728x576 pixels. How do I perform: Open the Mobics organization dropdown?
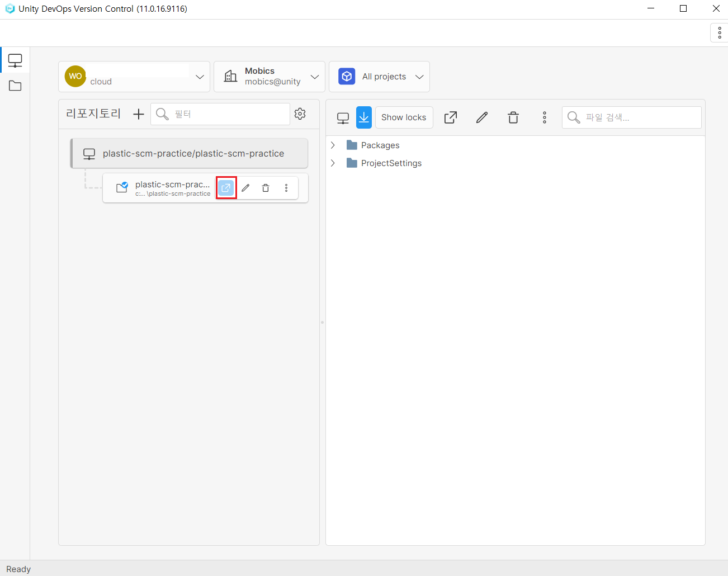270,77
